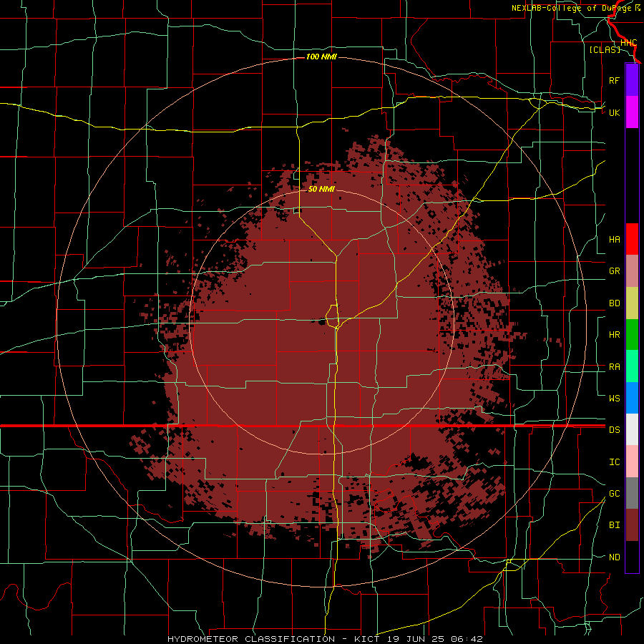Click the KICT radar site identifier
Image resolution: width=644 pixels, height=644 pixels.
coord(368,639)
